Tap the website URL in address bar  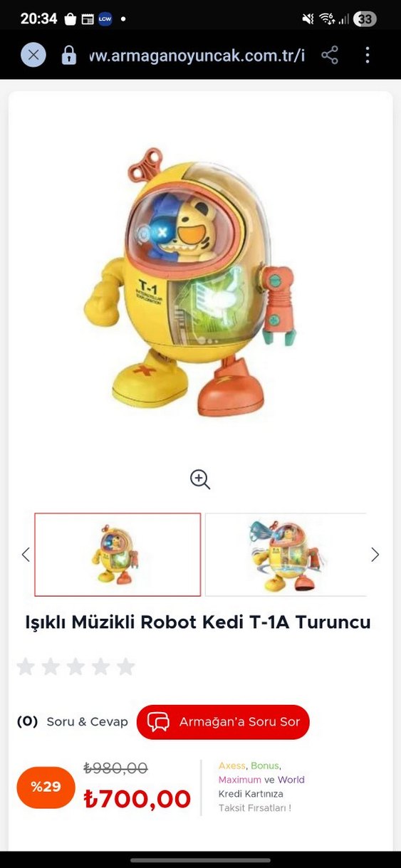coord(197,56)
